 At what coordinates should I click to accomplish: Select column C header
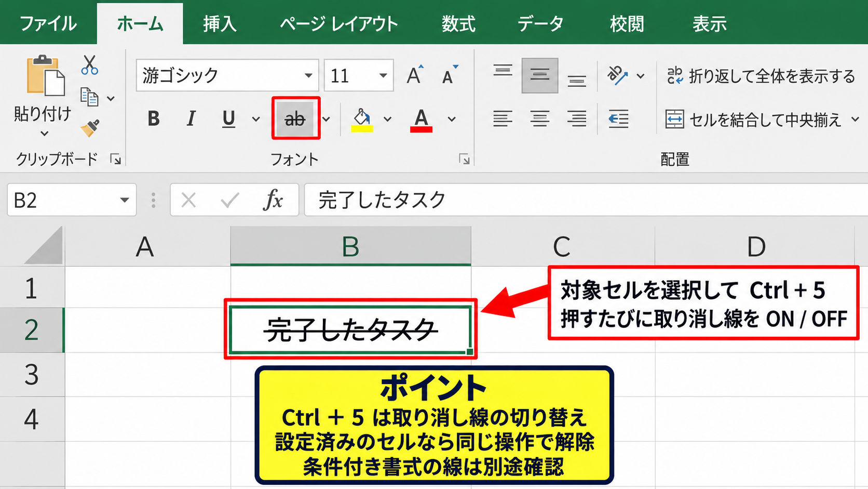pyautogui.click(x=563, y=246)
